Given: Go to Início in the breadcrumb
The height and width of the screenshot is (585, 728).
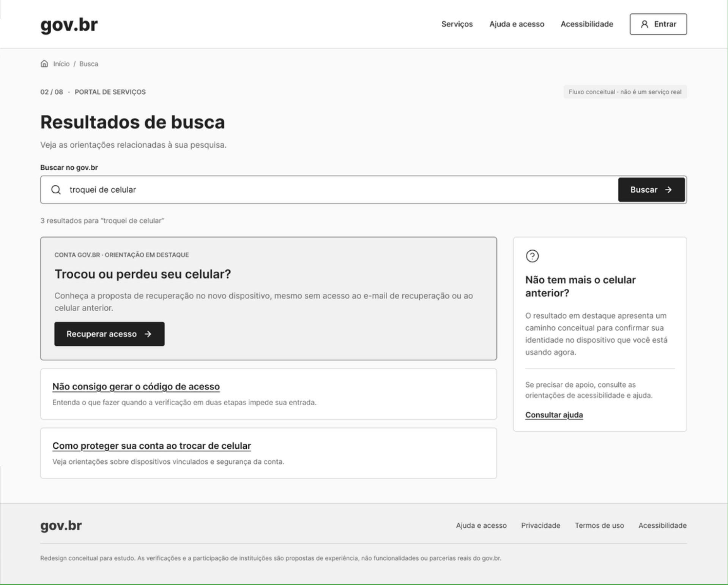Looking at the screenshot, I should pyautogui.click(x=61, y=64).
